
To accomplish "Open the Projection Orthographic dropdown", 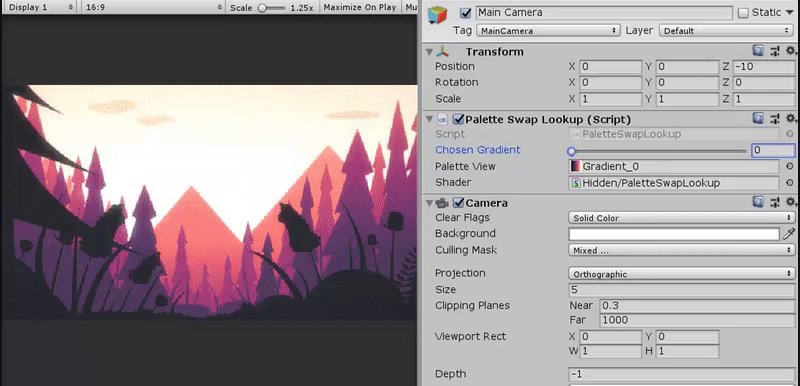I will coord(682,274).
